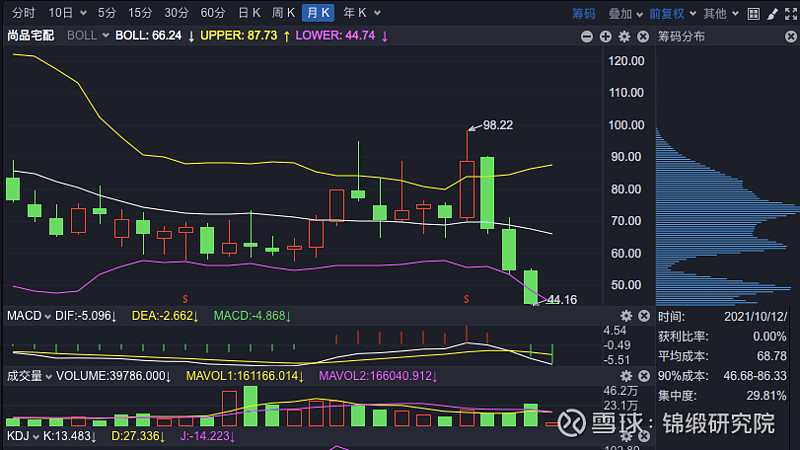Click the candle at the 98.22 high
The width and height of the screenshot is (800, 450).
[467, 188]
